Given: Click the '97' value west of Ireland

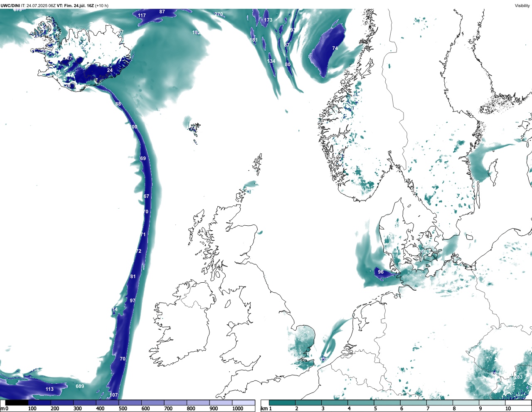Looking at the screenshot, I should tap(133, 301).
